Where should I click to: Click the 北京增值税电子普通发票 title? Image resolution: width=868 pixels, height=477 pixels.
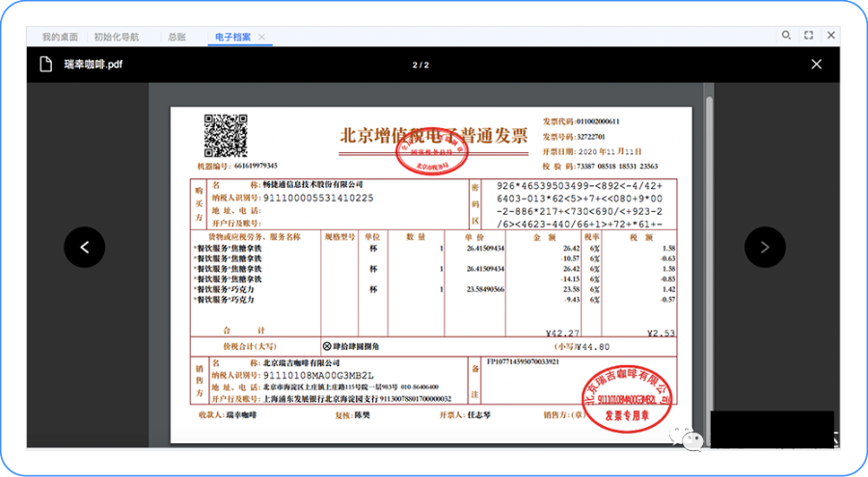click(x=433, y=136)
